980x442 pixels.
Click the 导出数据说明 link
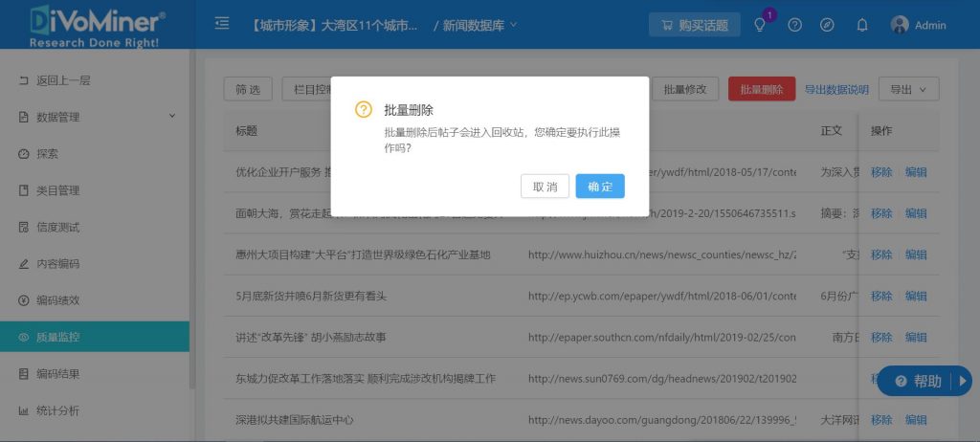(x=836, y=90)
